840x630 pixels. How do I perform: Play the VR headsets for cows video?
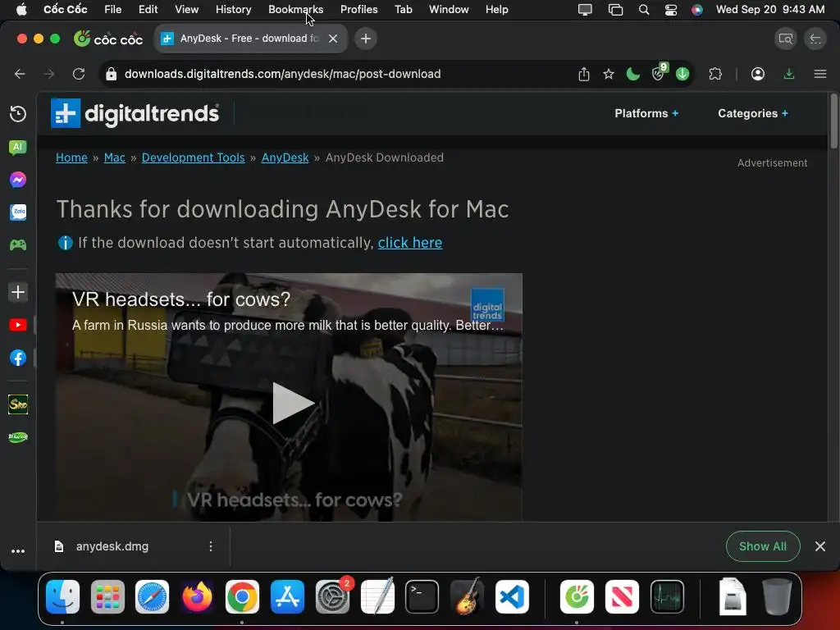pos(292,403)
